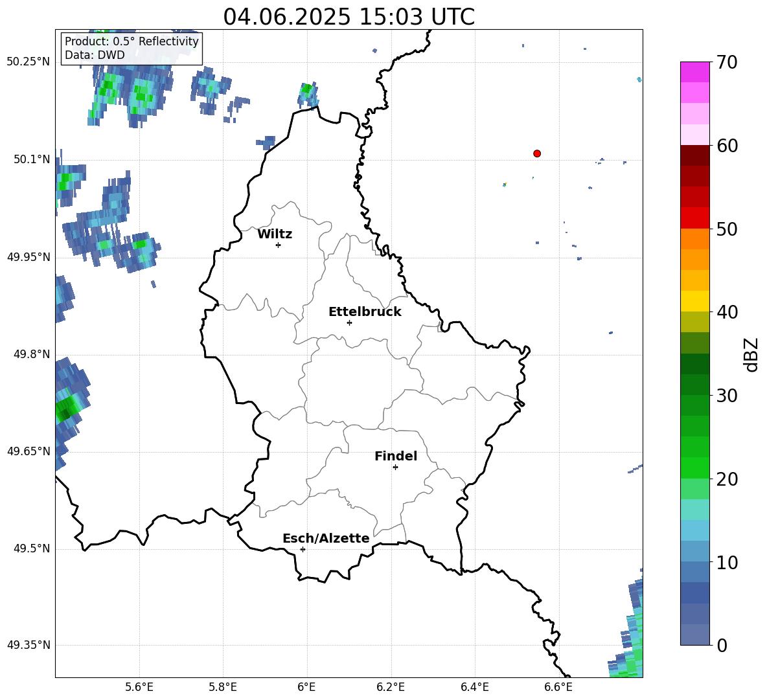
Task: Pick the olive swatch just below 40 dBZ
Action: tap(694, 322)
